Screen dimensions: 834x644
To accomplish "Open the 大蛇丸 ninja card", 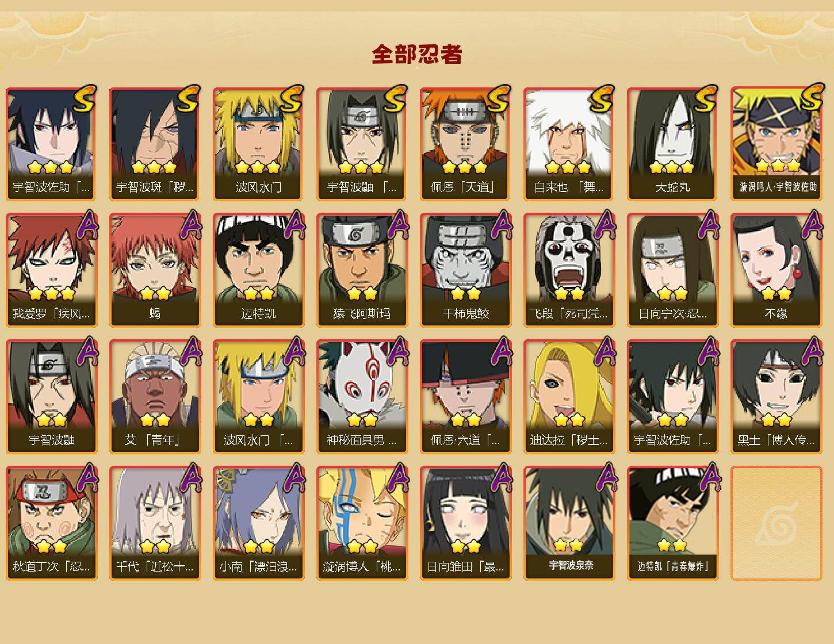I will coord(672,144).
